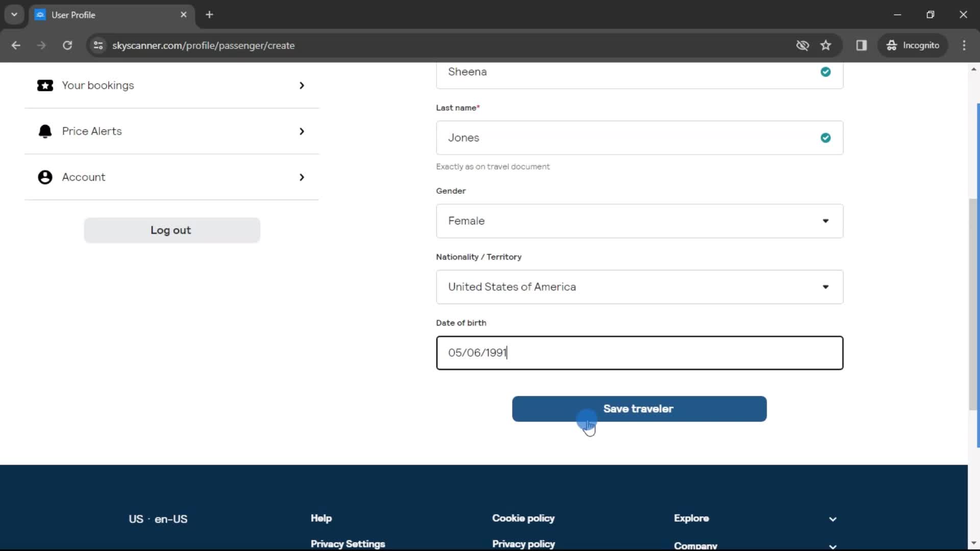The width and height of the screenshot is (980, 551).
Task: Click the star/bookmark icon in address bar
Action: 826,45
